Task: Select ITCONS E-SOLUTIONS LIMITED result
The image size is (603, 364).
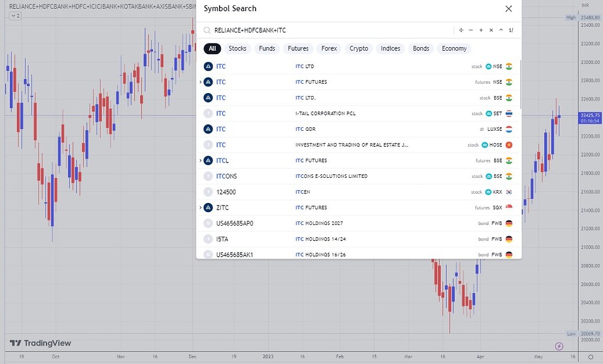Action: 358,176
